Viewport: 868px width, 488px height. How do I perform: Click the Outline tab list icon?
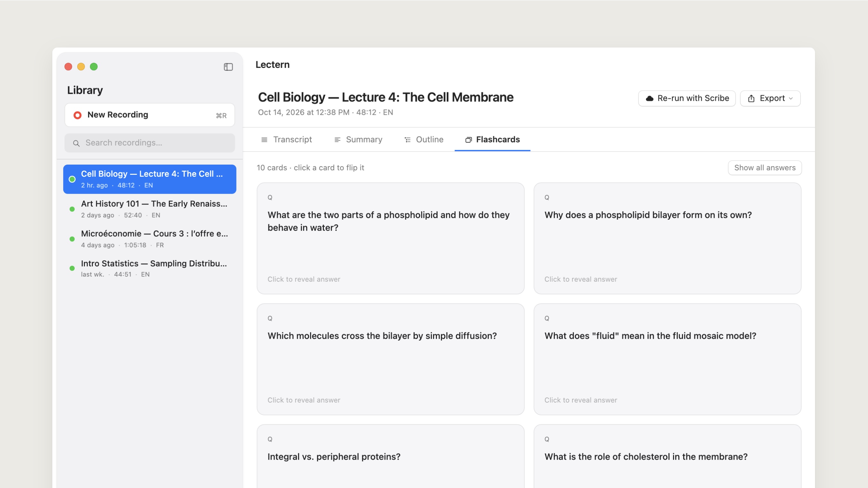click(408, 140)
